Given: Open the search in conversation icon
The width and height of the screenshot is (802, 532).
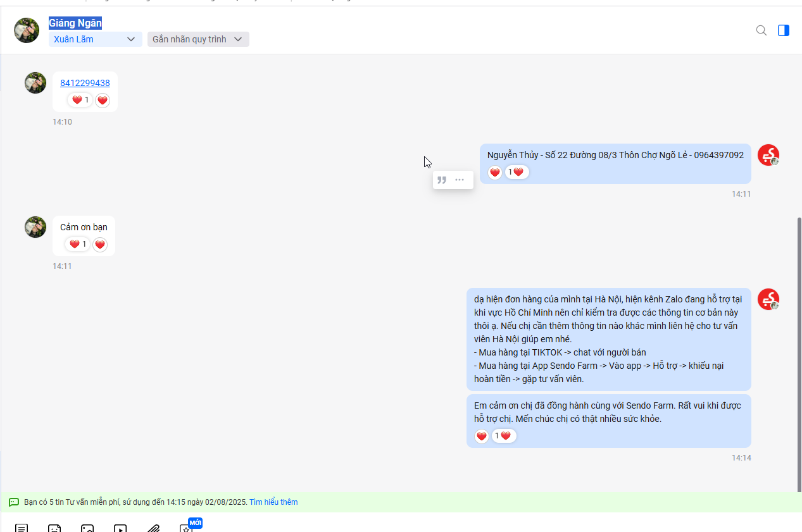Looking at the screenshot, I should (761, 30).
